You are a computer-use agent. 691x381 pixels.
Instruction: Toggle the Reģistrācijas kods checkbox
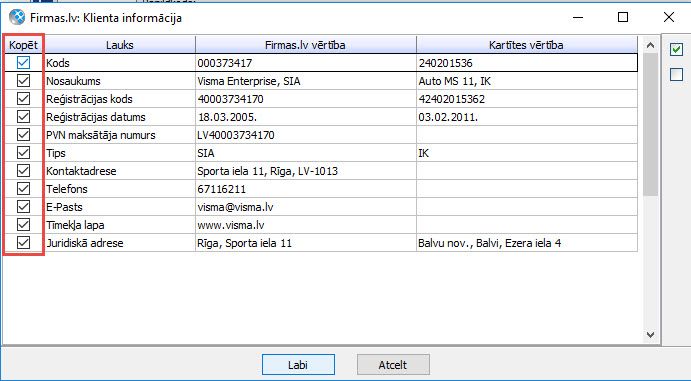pyautogui.click(x=23, y=99)
